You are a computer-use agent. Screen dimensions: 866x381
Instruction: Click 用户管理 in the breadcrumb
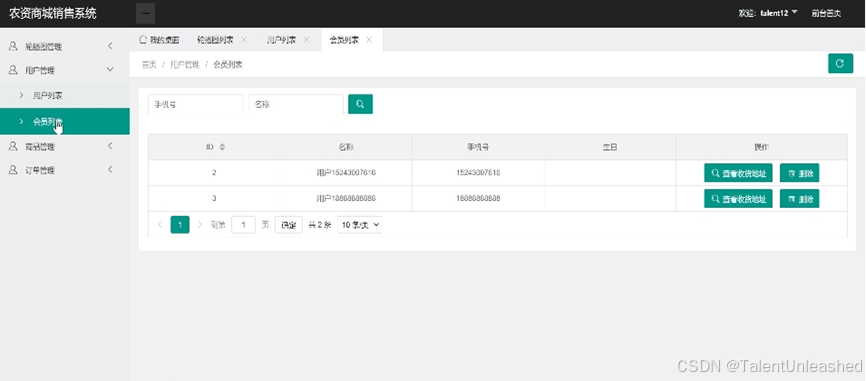pos(184,65)
